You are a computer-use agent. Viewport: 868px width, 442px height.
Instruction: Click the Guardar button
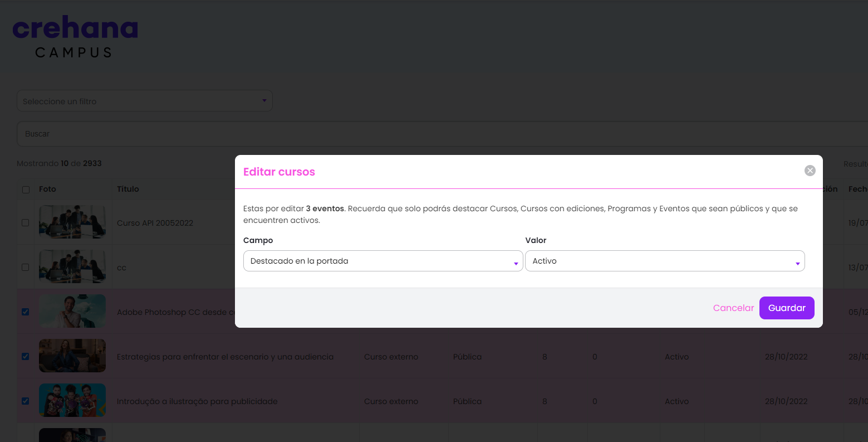point(787,308)
